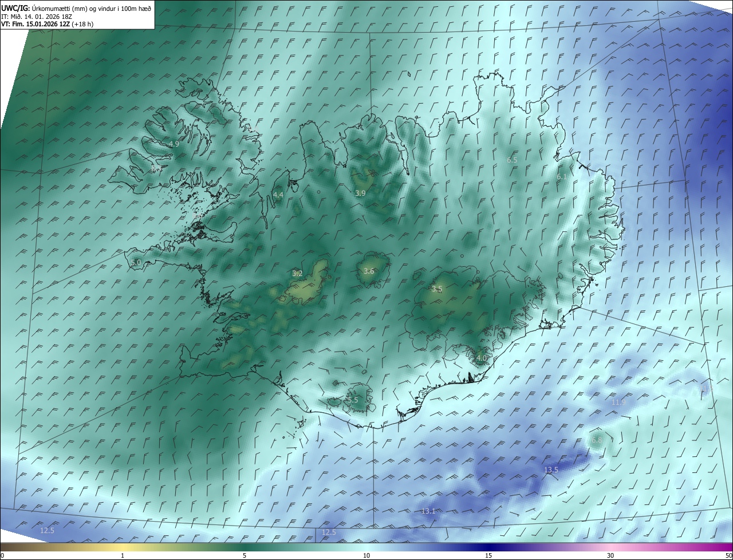Click the initial time line 'IT: Mið. 14. 01. 2026 18Z'
733x560 pixels.
click(36, 17)
